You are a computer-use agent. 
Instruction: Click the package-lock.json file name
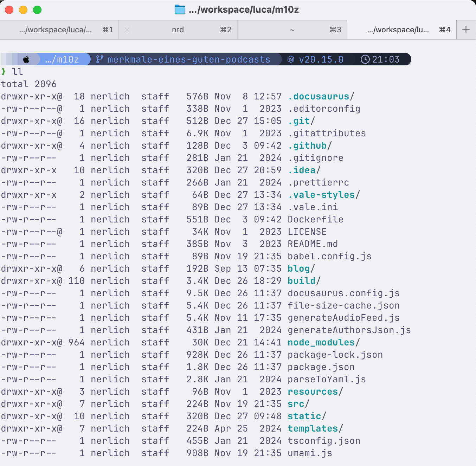point(335,355)
